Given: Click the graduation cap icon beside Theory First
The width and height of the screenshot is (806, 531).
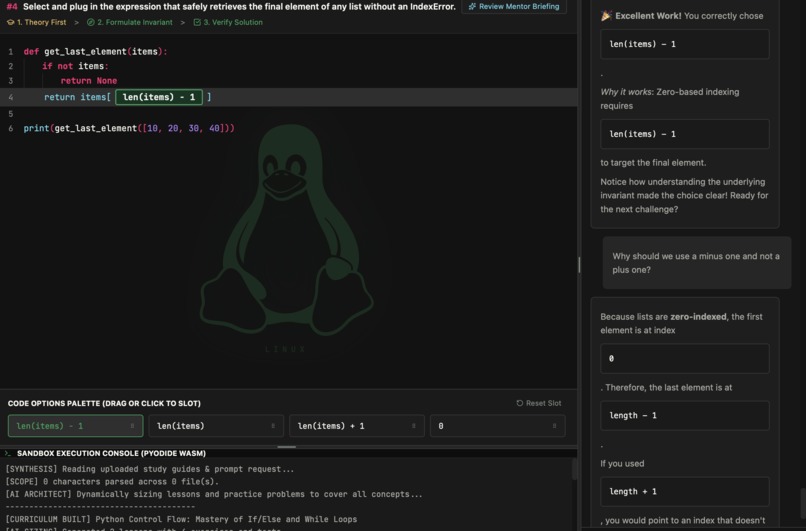Looking at the screenshot, I should tap(10, 22).
